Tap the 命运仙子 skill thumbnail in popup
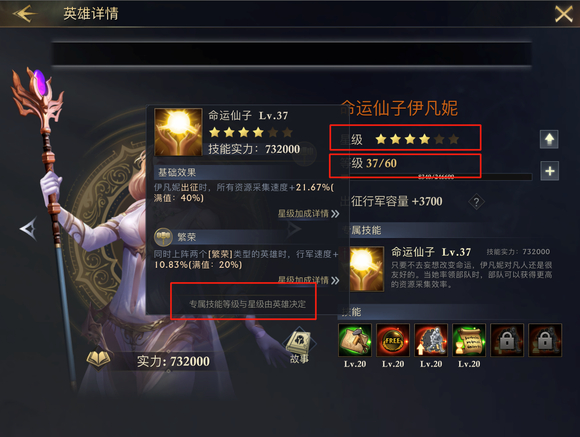The width and height of the screenshot is (580, 437). pos(178,132)
